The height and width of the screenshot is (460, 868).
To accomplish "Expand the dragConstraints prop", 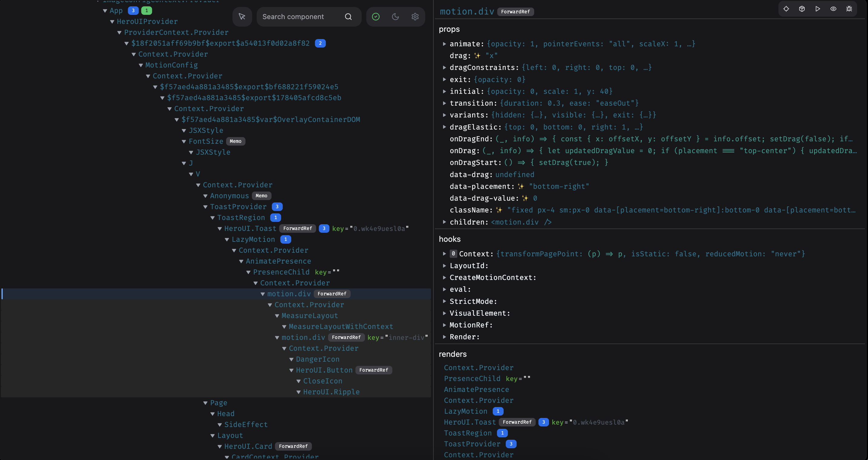I will pyautogui.click(x=445, y=67).
